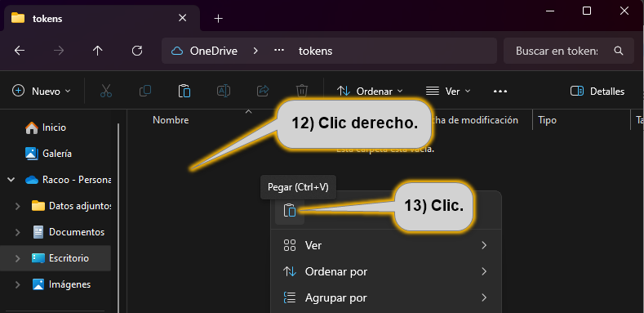Open the Ordenar por submenu

coord(386,271)
